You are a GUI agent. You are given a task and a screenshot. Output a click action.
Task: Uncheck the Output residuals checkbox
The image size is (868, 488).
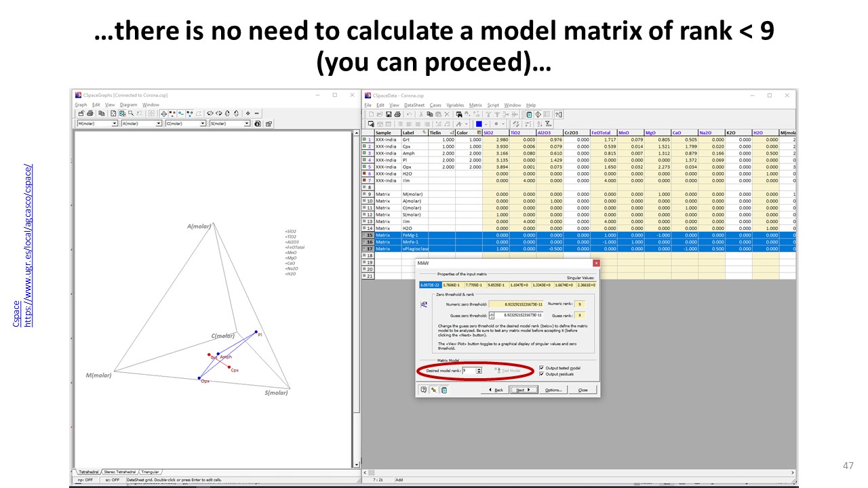click(x=541, y=374)
